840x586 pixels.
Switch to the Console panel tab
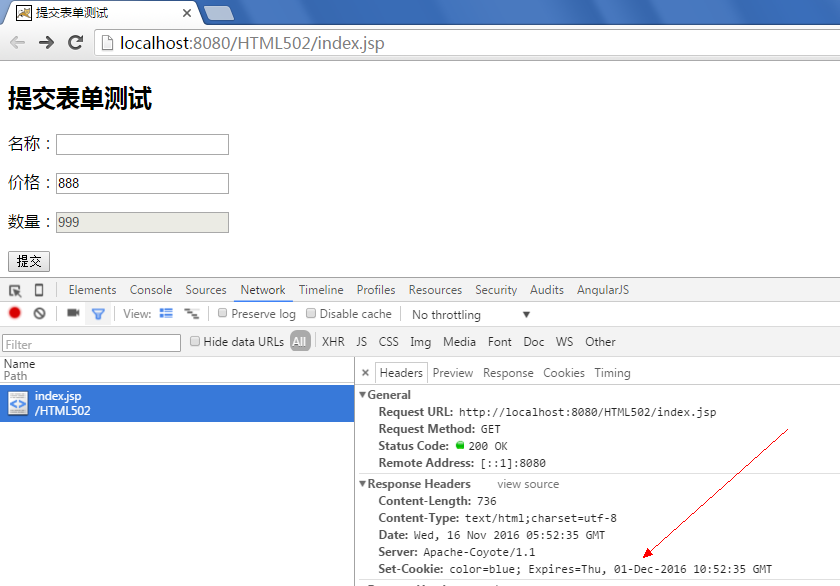pyautogui.click(x=151, y=290)
